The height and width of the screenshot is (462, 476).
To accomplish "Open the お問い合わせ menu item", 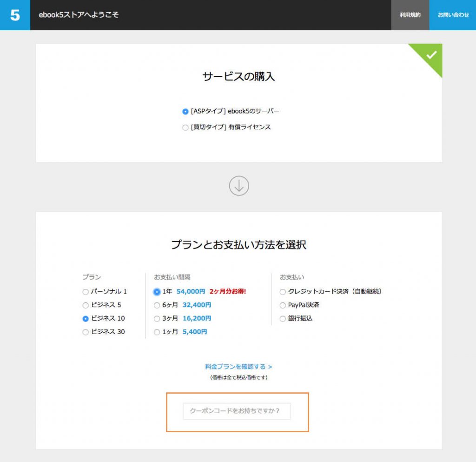I will [453, 15].
